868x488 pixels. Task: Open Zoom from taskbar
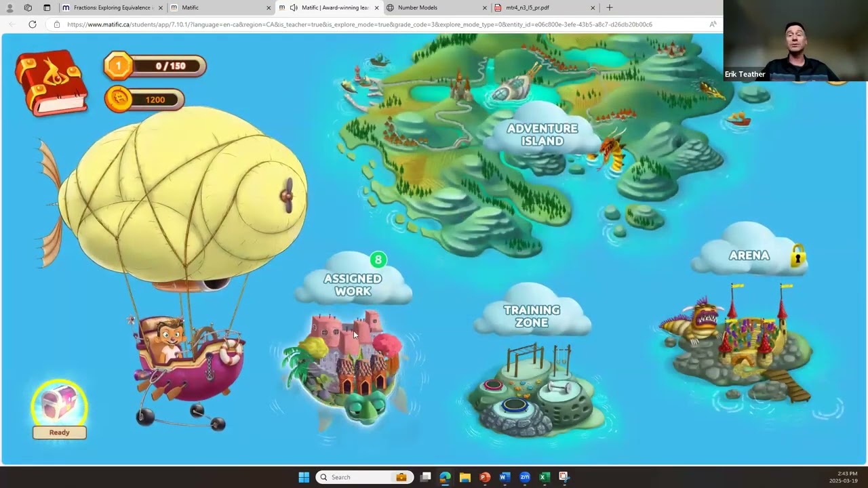pos(524,477)
